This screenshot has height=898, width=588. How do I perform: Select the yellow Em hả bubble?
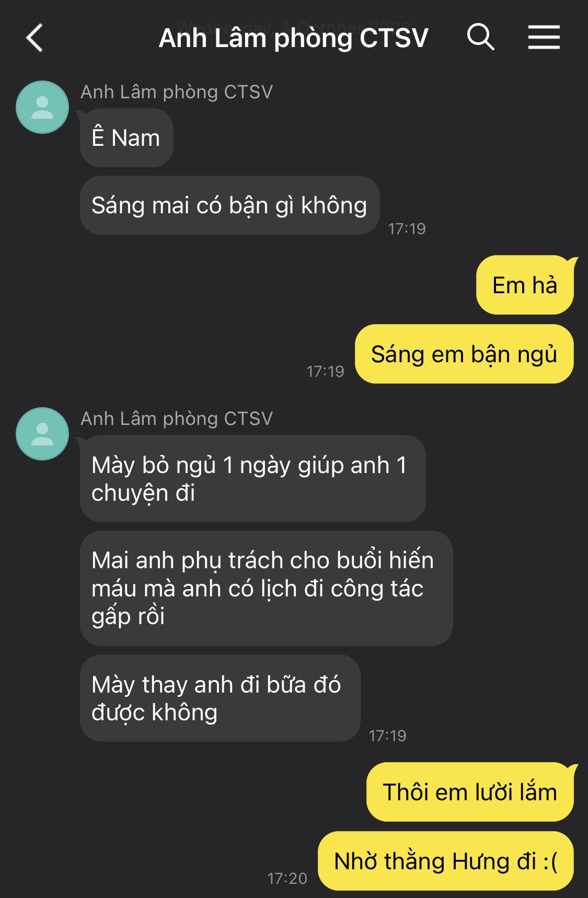[x=525, y=285]
